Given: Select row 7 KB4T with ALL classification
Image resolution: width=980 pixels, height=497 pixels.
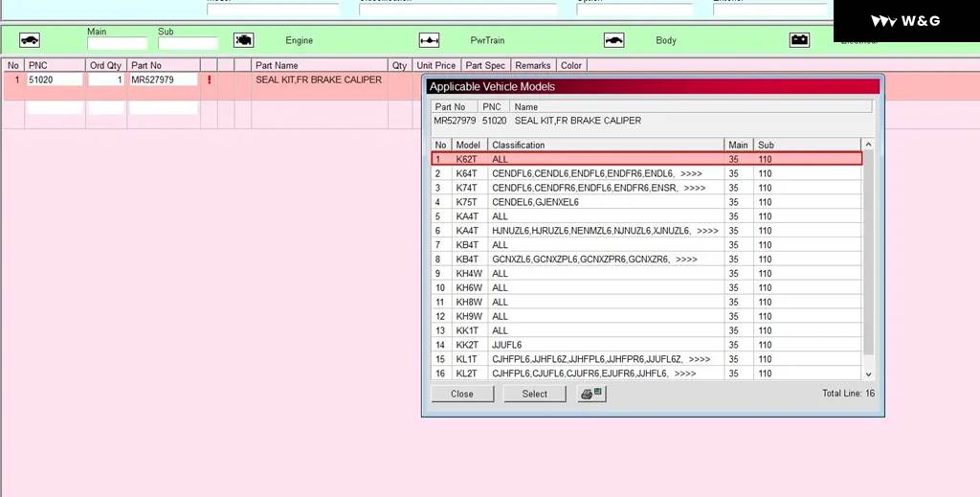Looking at the screenshot, I should pos(647,245).
